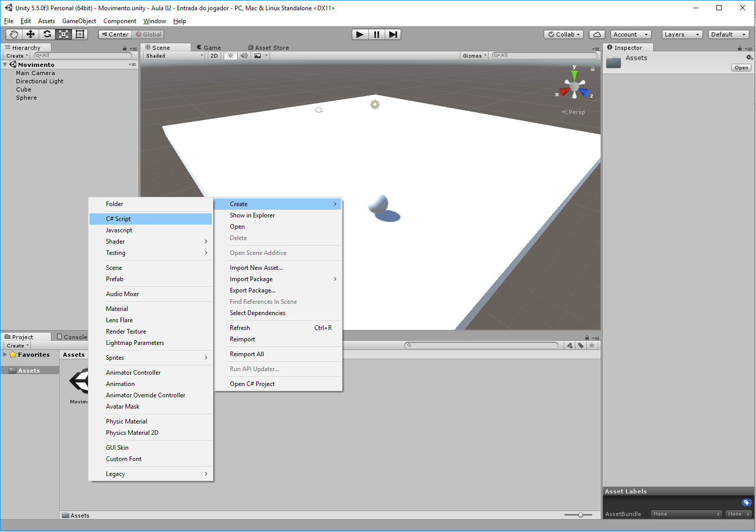Toggle scene audio speaker icon

pos(244,56)
